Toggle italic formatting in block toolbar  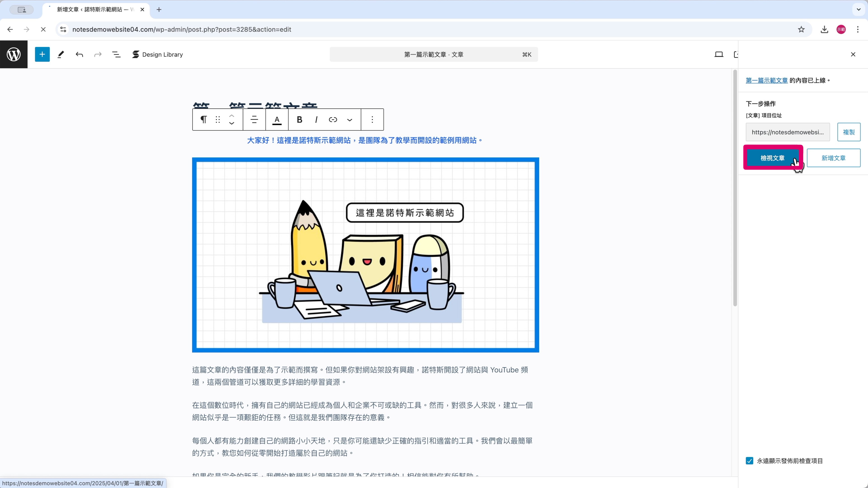tap(316, 120)
